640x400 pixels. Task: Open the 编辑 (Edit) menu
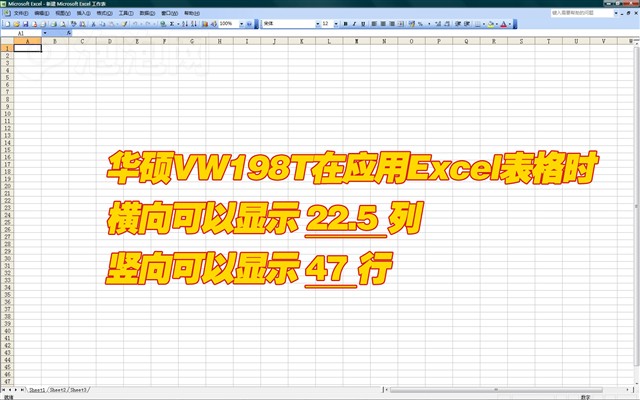42,13
